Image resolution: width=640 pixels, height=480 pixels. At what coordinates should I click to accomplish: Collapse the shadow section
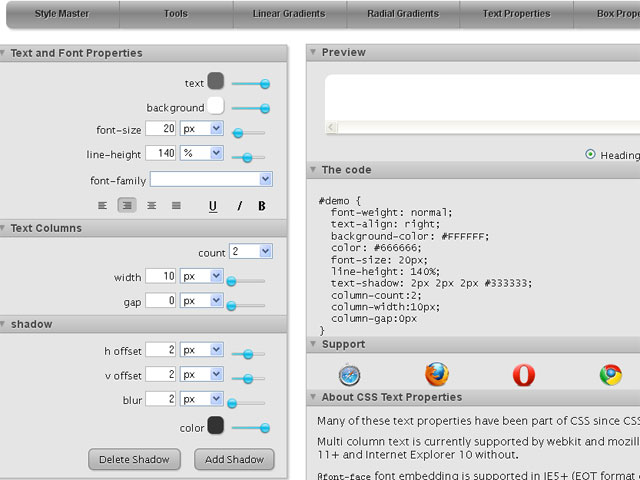point(2,324)
